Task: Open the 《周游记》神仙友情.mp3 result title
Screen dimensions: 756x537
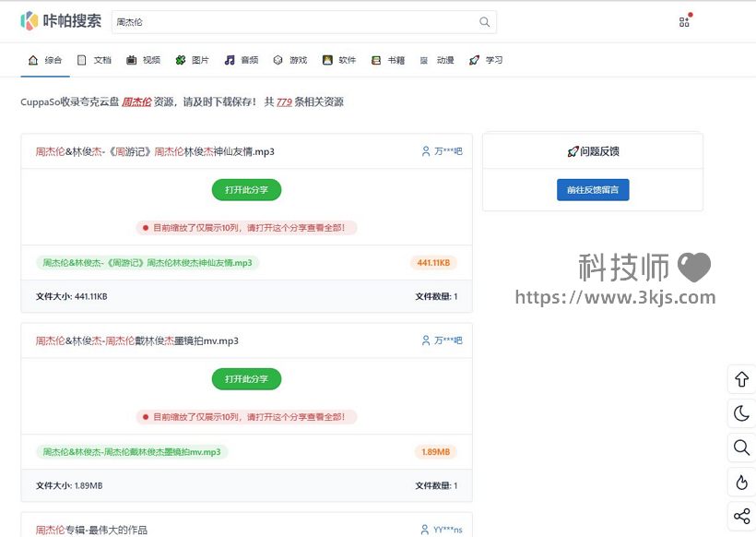Action: 155,151
